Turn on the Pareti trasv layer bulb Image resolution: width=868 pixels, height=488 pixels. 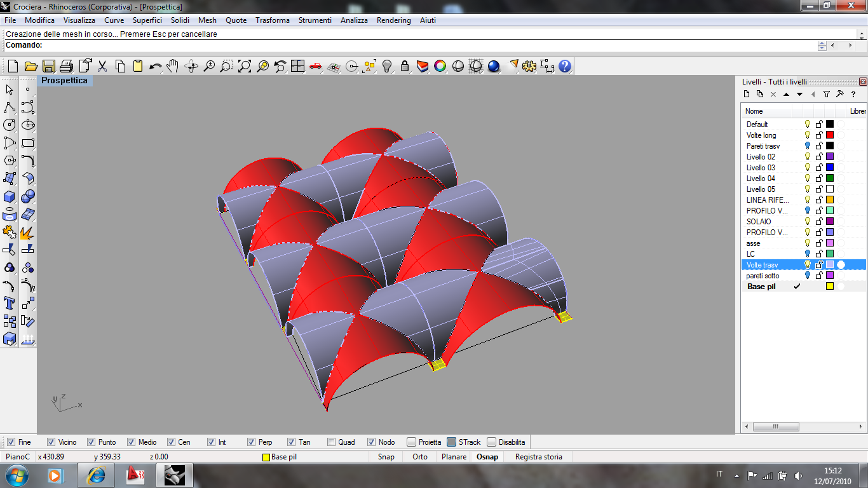(808, 146)
